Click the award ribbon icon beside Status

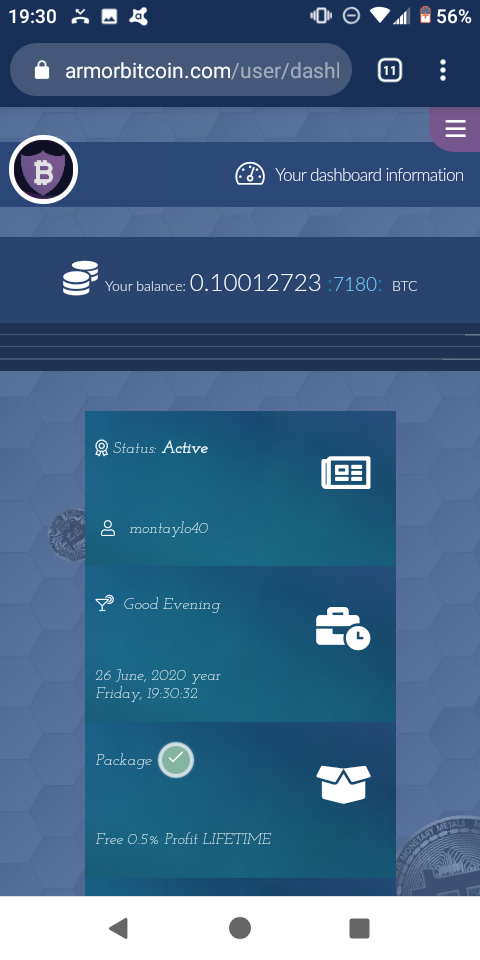102,448
